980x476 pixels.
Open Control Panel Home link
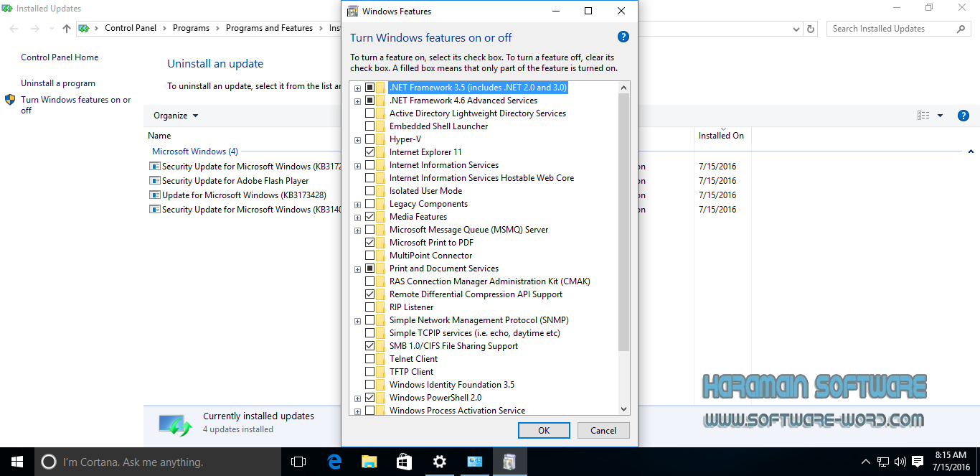tap(60, 57)
